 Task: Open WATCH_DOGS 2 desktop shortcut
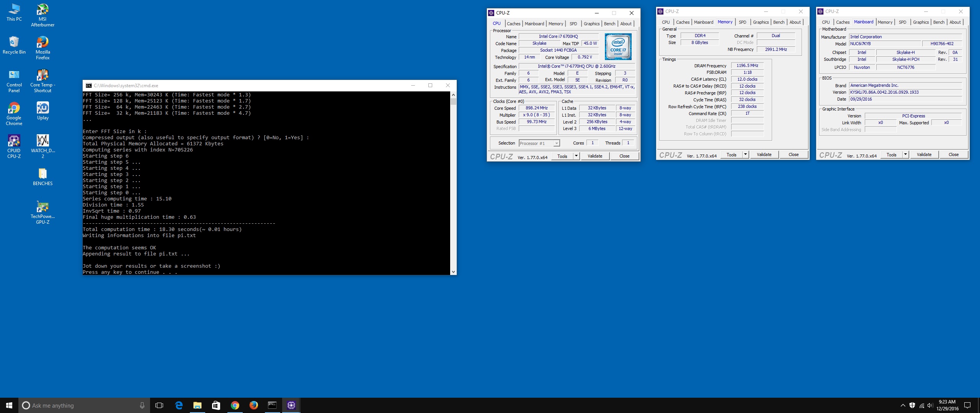[42, 147]
